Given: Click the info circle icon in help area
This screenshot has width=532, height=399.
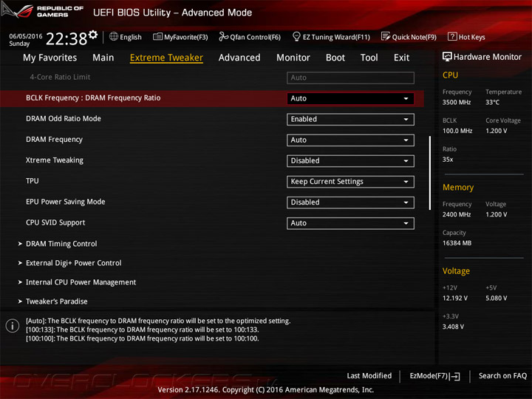Looking at the screenshot, I should point(13,326).
